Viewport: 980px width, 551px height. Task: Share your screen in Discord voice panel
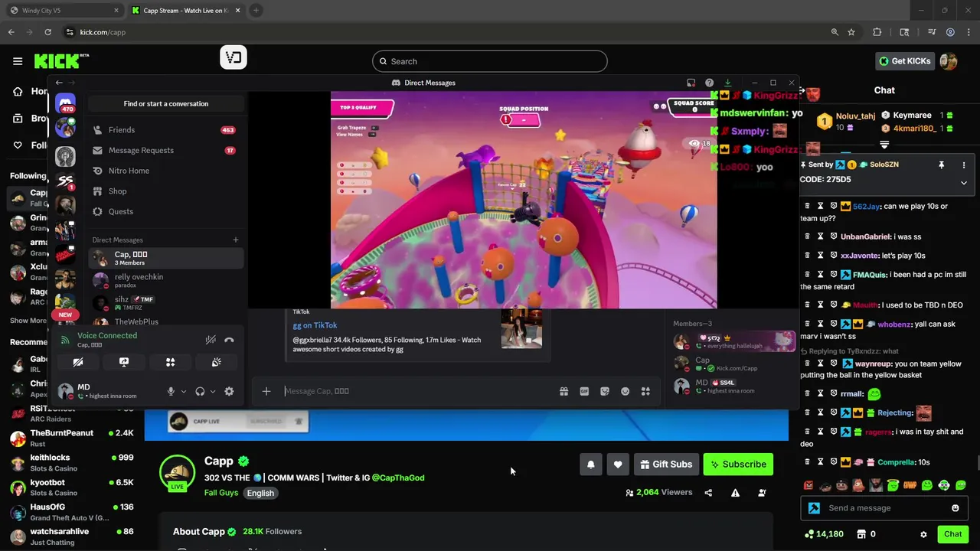click(124, 362)
